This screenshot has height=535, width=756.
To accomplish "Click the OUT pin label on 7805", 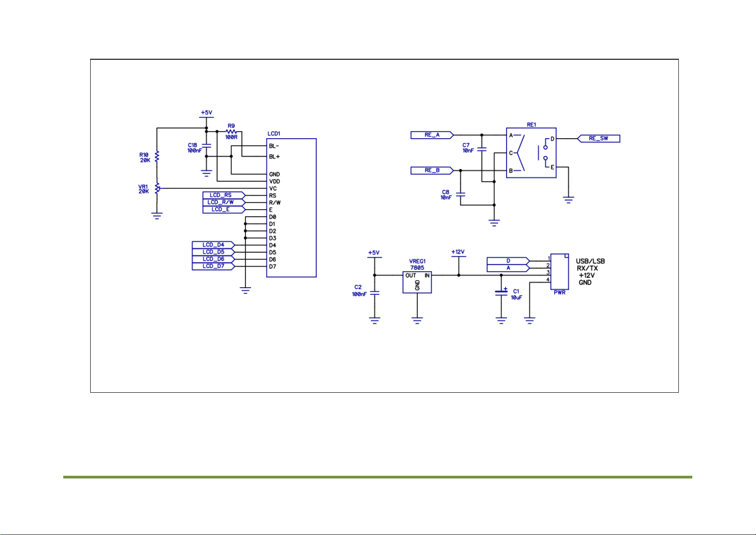I will coord(411,276).
